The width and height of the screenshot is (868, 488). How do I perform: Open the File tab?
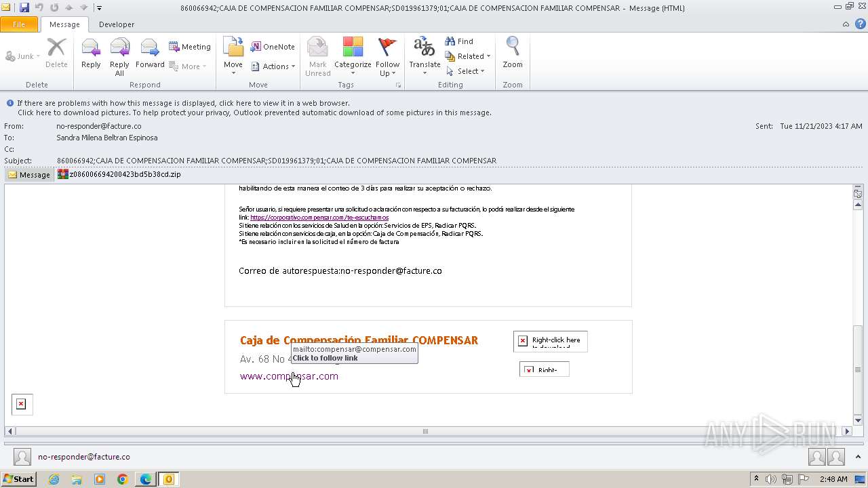click(x=19, y=24)
